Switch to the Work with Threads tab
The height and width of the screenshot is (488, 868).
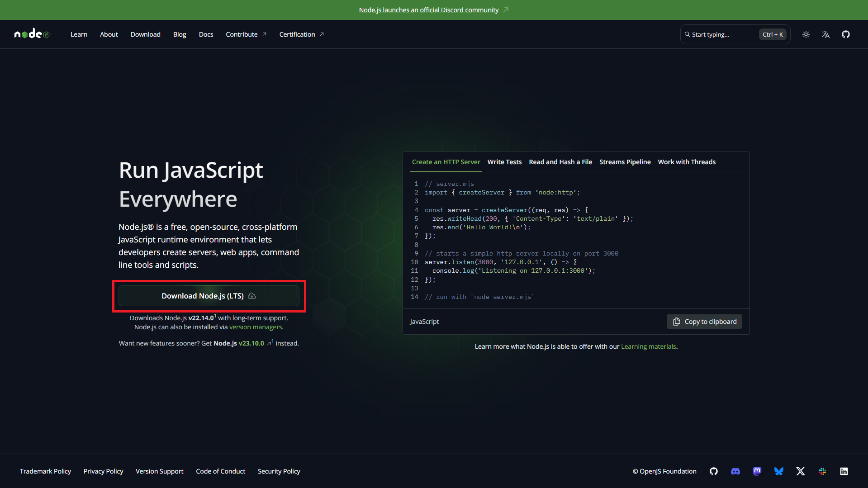point(687,162)
